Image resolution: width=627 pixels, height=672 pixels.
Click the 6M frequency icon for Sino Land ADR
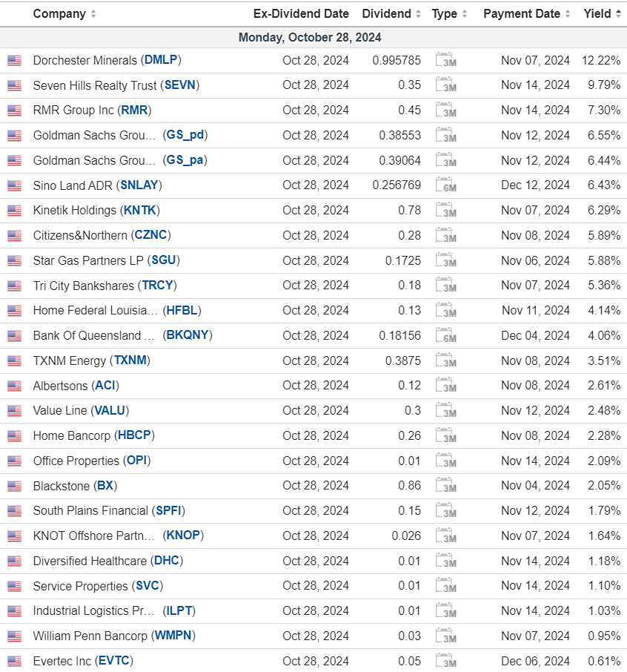(445, 185)
